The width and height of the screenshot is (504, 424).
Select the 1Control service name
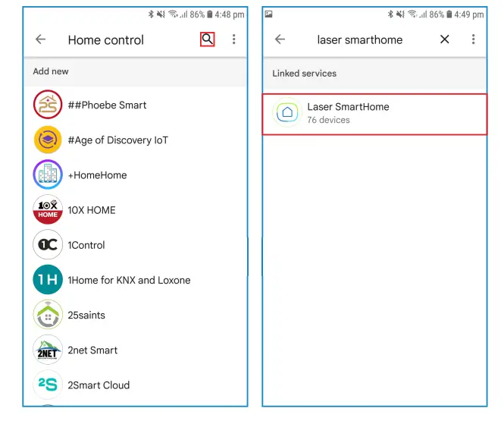point(86,245)
